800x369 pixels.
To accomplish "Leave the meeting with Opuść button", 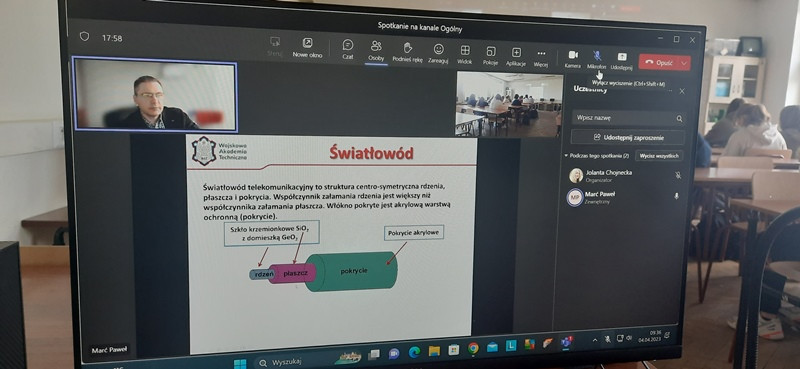I will pos(659,62).
